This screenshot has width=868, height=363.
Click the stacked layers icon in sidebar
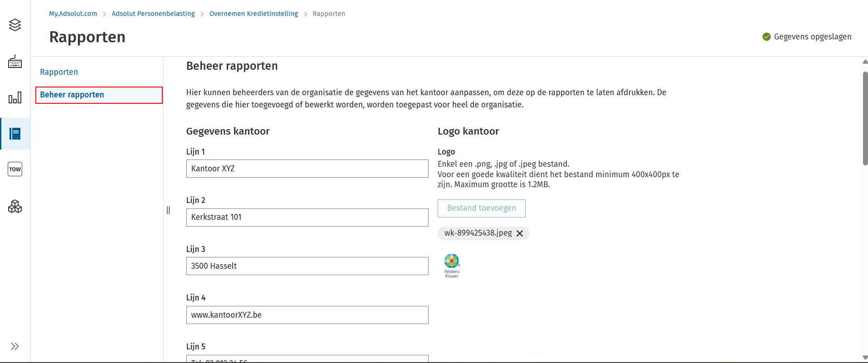pos(15,25)
